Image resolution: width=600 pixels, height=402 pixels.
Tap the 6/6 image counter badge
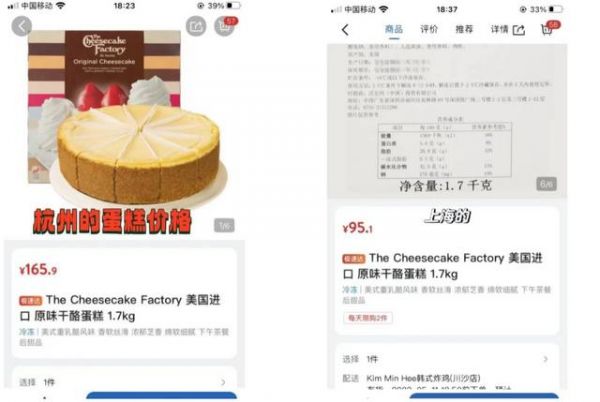(x=546, y=184)
